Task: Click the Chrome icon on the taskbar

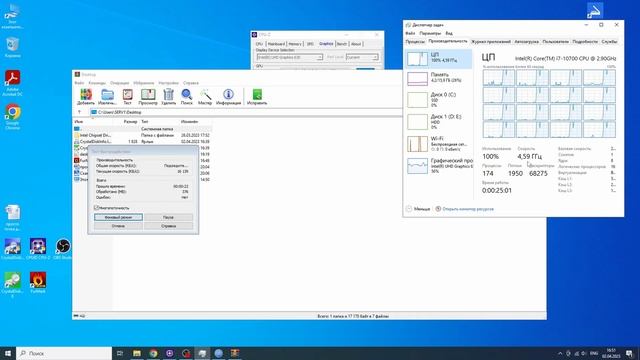Action: point(153,353)
